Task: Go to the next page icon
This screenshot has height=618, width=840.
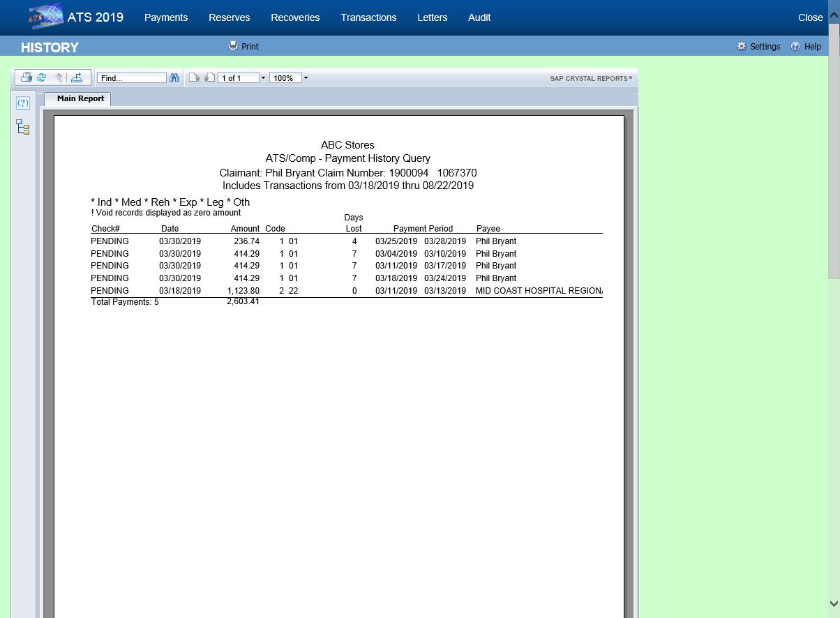Action: click(209, 77)
